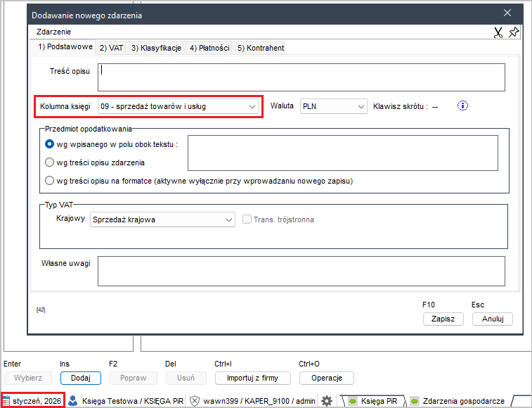Open the Waluta PLN dropdown
The height and width of the screenshot is (408, 532).
click(361, 106)
